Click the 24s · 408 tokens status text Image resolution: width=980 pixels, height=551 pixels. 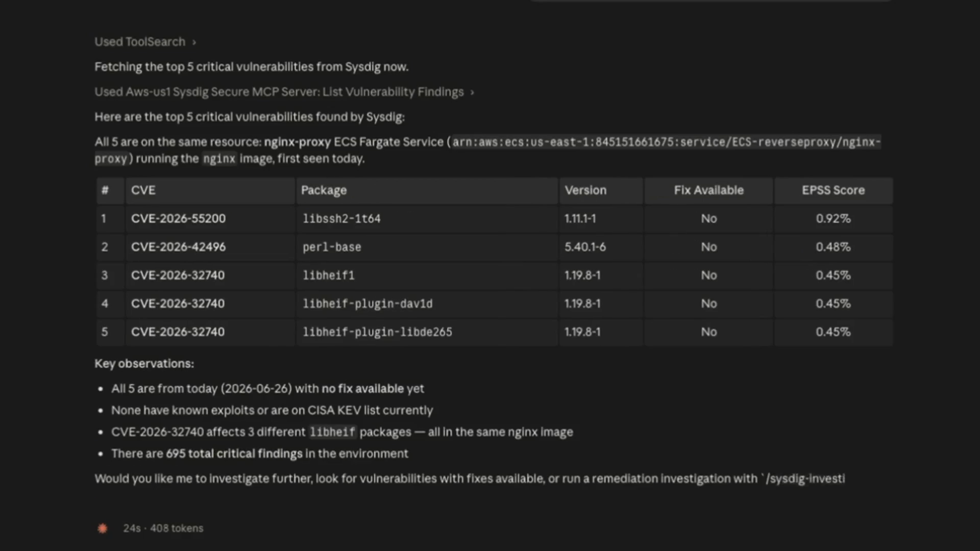coord(163,529)
